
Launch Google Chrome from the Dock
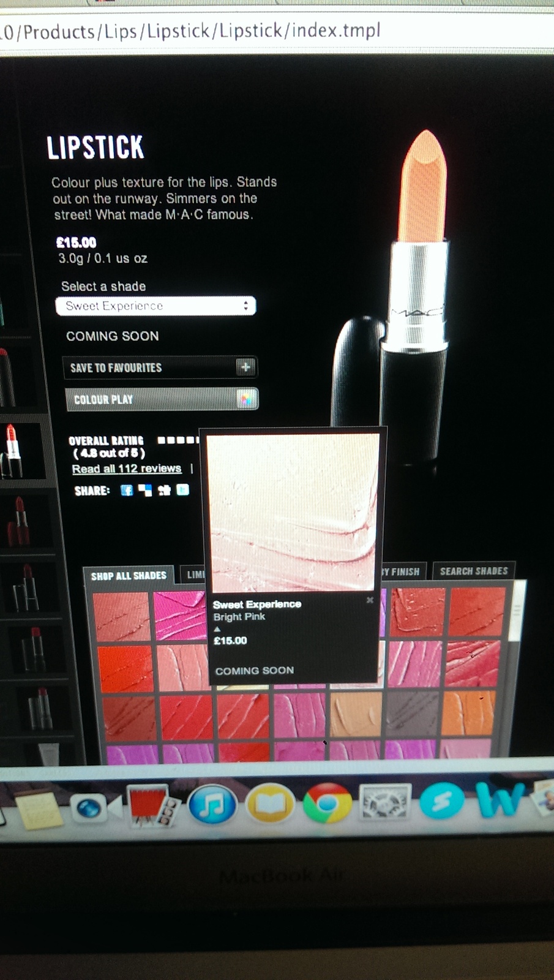point(328,802)
